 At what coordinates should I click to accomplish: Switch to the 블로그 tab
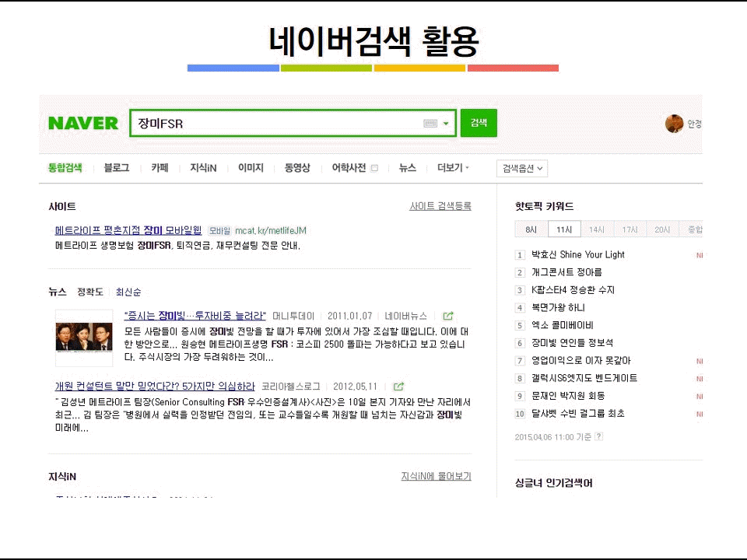click(117, 168)
